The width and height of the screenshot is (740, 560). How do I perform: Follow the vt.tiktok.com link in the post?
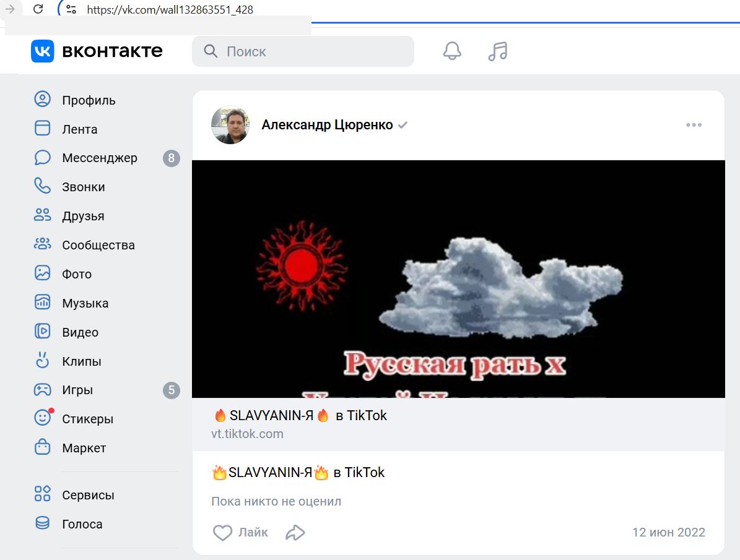[246, 434]
